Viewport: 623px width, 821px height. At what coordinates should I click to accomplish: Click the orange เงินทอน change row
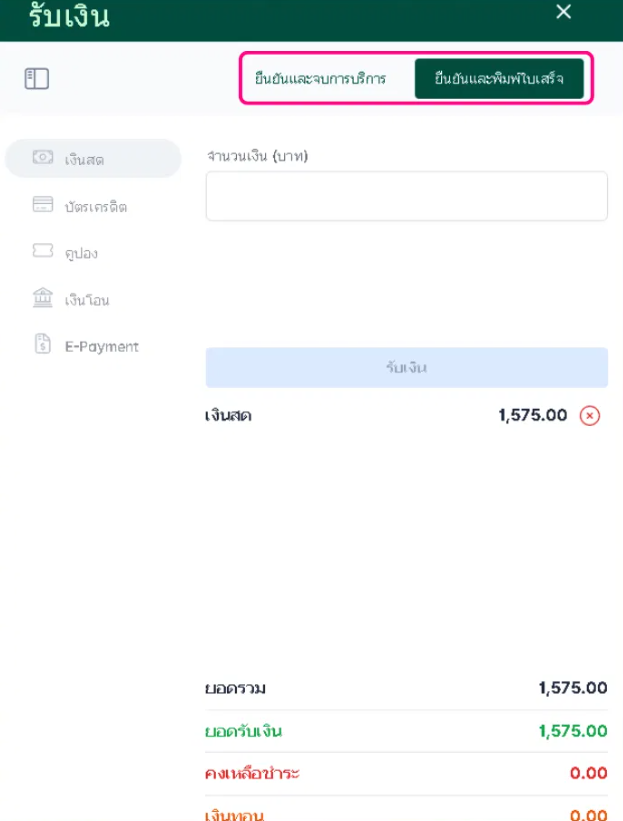click(x=406, y=813)
